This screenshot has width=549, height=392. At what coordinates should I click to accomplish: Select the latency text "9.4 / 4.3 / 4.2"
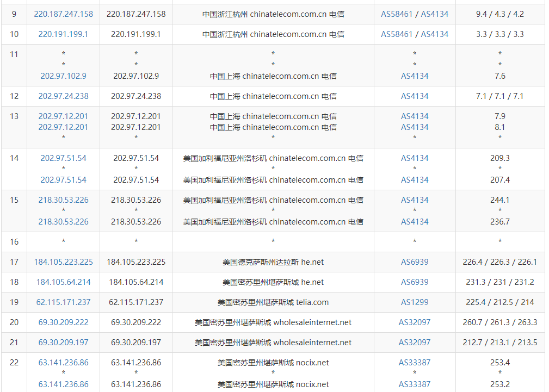pos(500,14)
